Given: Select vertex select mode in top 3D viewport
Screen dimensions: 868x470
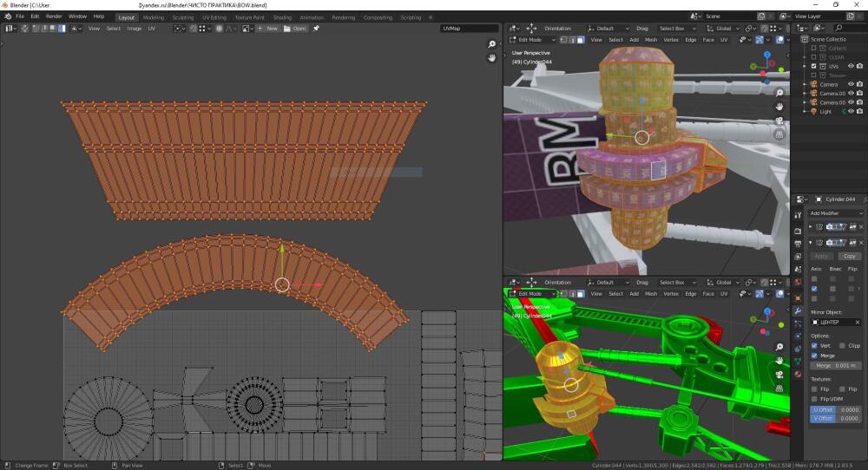Looking at the screenshot, I should pos(563,40).
